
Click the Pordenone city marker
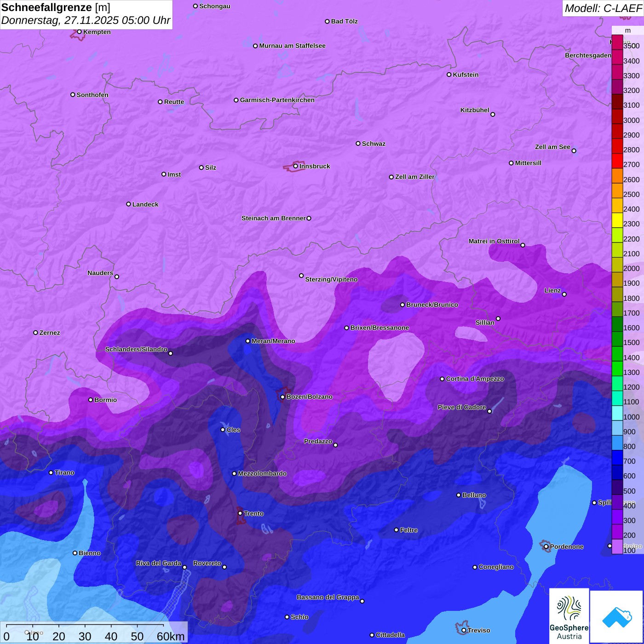pos(546,546)
